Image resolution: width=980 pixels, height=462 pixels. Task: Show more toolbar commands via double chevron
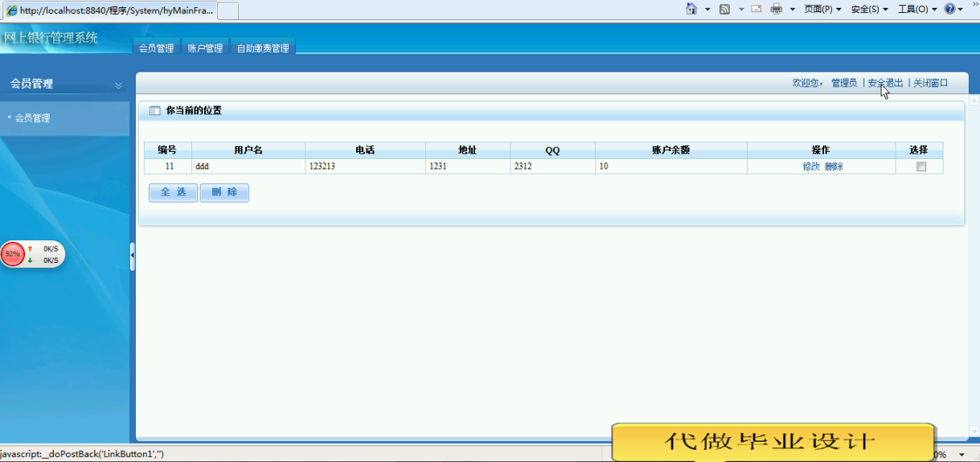click(975, 5)
